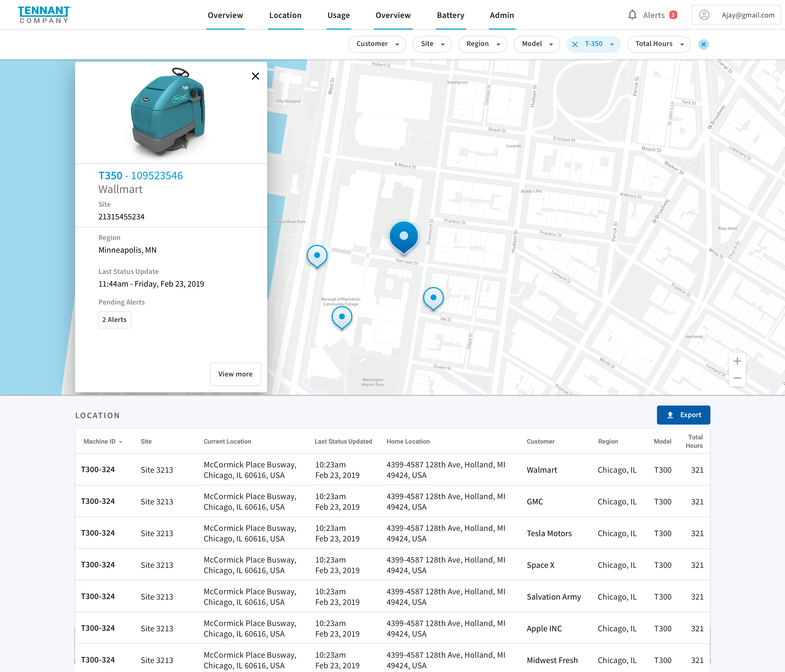Click the Space X customer cell
The image size is (785, 672).
[x=540, y=565]
